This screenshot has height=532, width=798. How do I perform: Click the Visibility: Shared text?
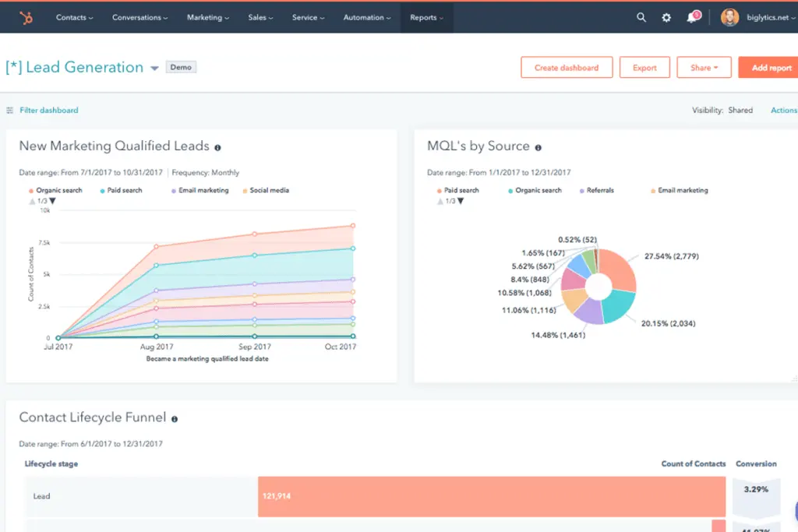tap(722, 111)
